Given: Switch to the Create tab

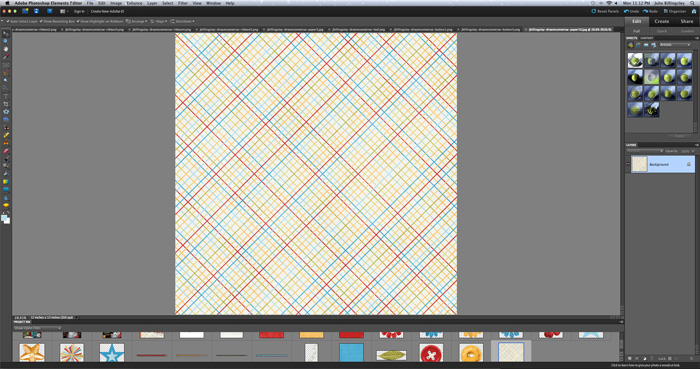Looking at the screenshot, I should [662, 21].
